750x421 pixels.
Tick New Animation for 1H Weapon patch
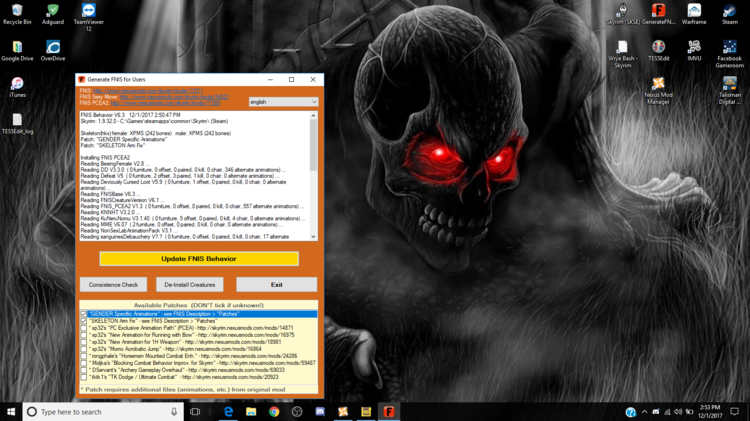(84, 342)
